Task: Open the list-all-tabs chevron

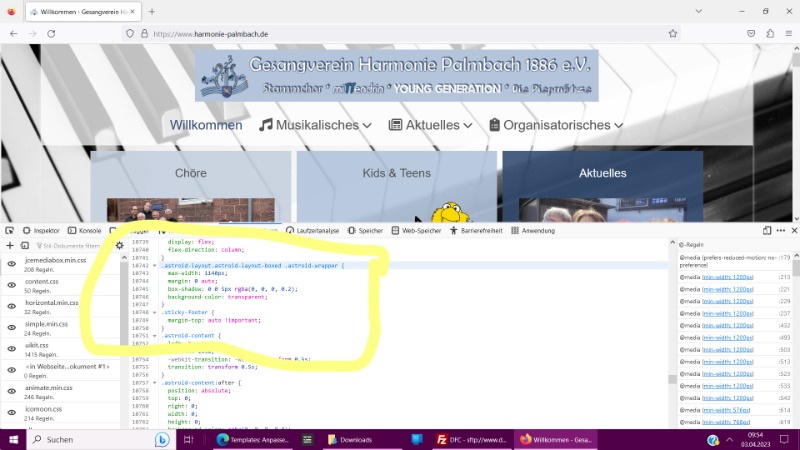Action: tap(698, 11)
